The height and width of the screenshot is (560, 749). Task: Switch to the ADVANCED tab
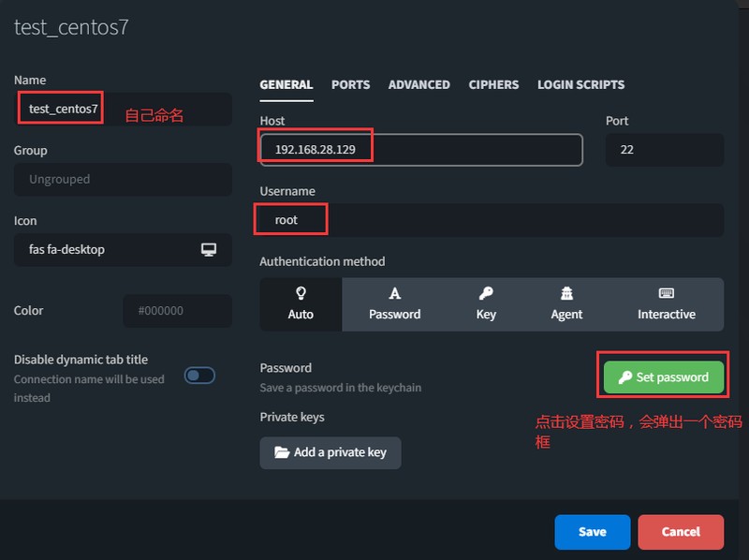419,85
